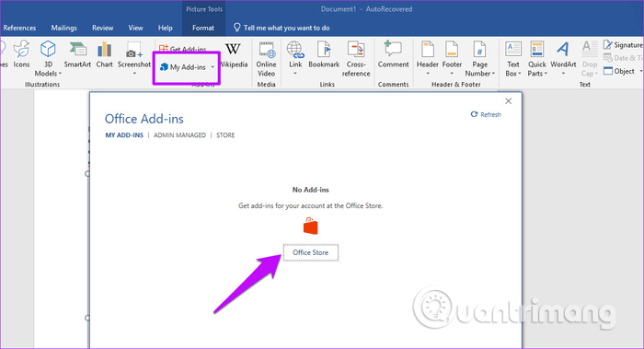Open the References ribbon tab
This screenshot has width=644, height=349.
pos(19,28)
